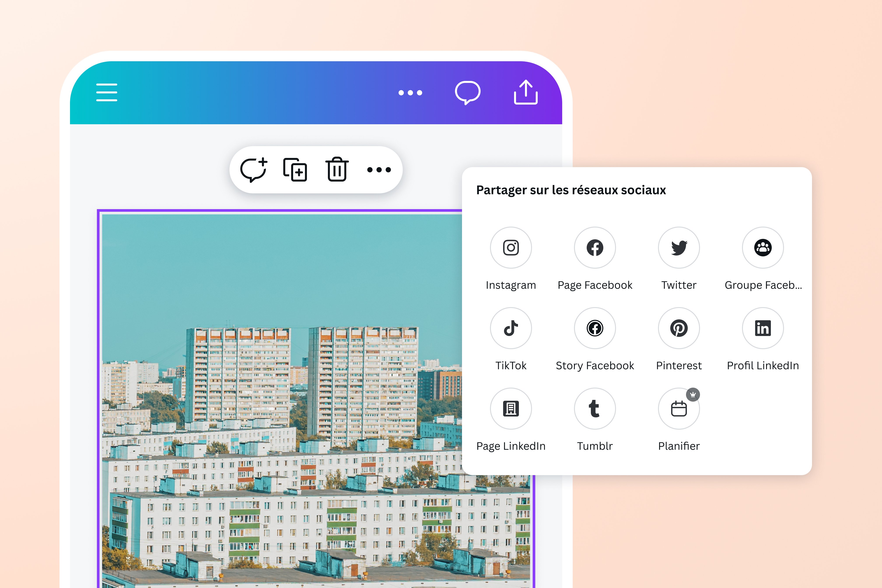Open the comments speech bubble in header
Viewport: 882px width, 588px height.
point(468,92)
